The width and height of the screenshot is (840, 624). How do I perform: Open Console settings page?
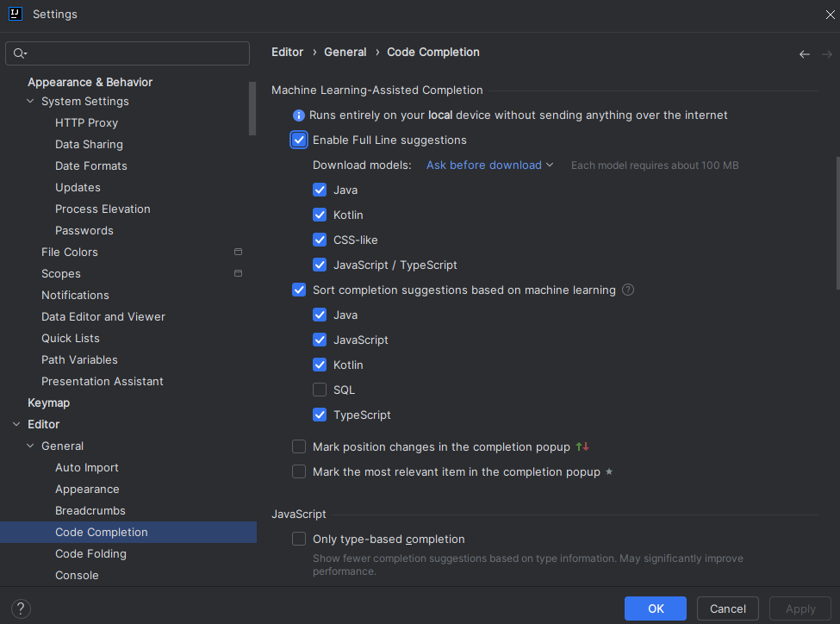pyautogui.click(x=77, y=575)
